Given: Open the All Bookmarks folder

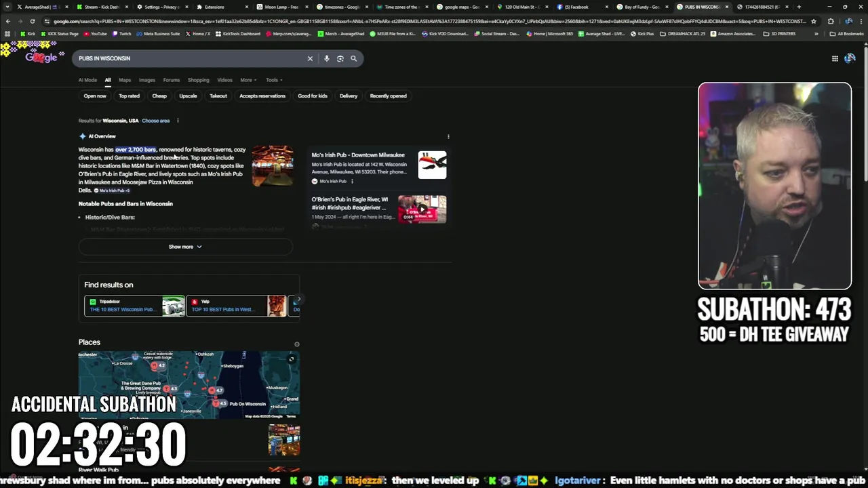Looking at the screenshot, I should 847,33.
